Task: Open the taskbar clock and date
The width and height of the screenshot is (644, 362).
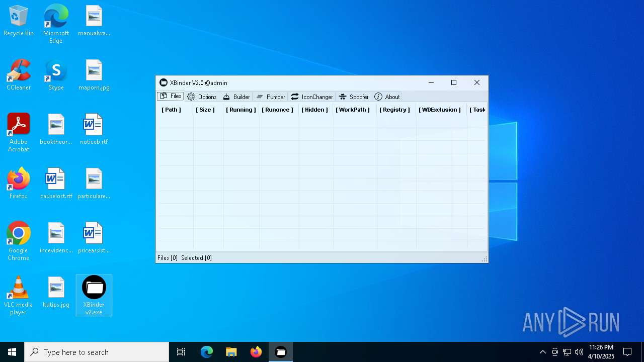Action: 601,352
